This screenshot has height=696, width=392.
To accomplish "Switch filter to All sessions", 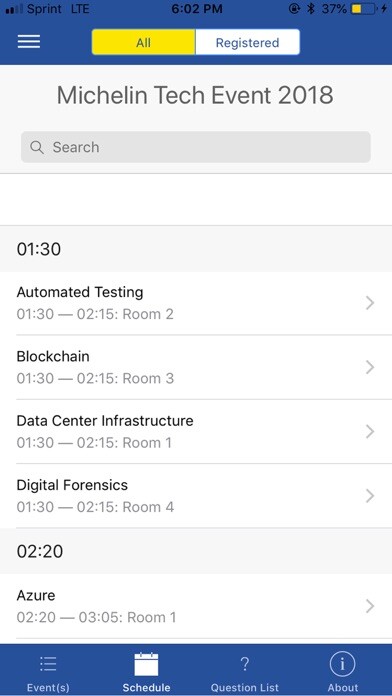I will pyautogui.click(x=143, y=43).
